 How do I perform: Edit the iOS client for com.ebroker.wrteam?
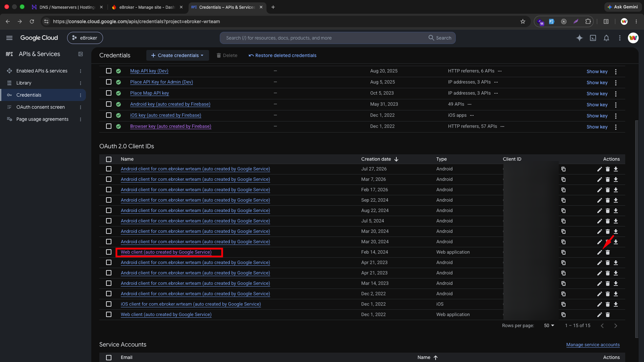599,304
